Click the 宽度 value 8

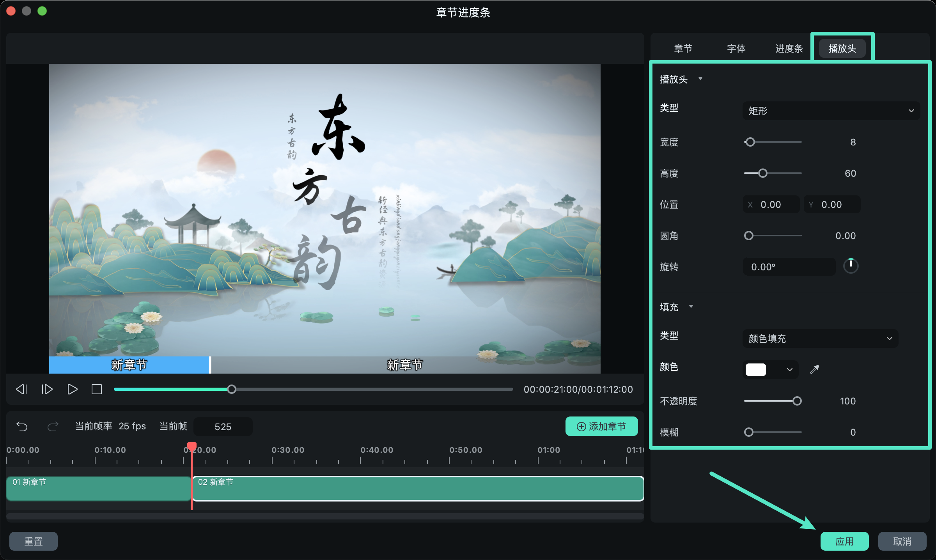click(x=853, y=142)
